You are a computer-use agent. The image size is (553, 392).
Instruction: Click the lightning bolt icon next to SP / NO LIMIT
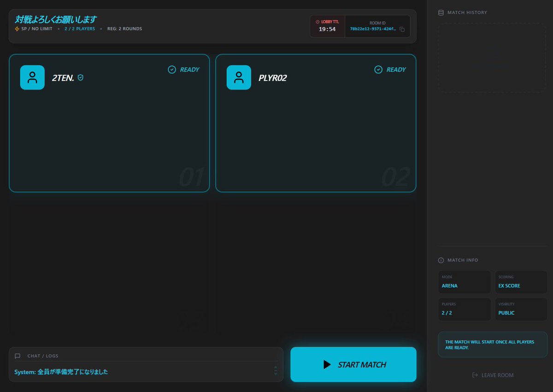tap(17, 29)
